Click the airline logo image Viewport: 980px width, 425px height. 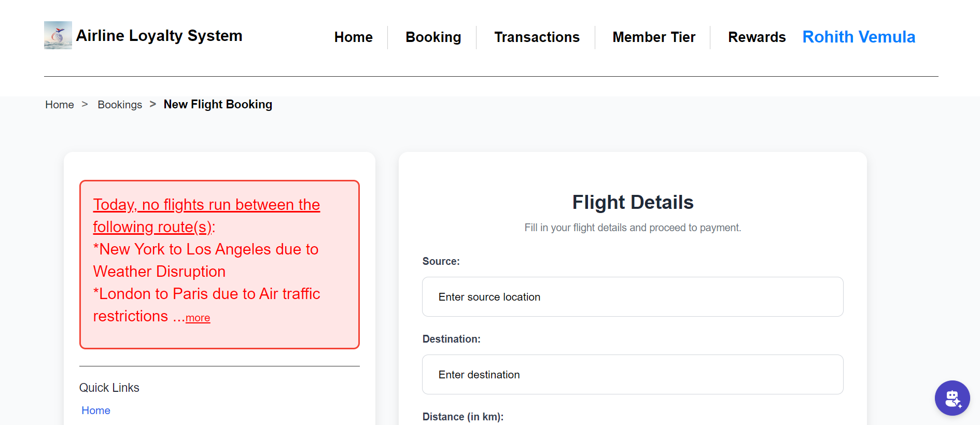tap(58, 35)
